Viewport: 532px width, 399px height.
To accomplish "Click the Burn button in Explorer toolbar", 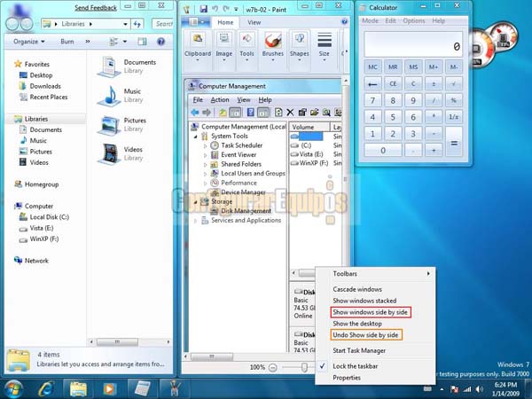I will tap(67, 42).
